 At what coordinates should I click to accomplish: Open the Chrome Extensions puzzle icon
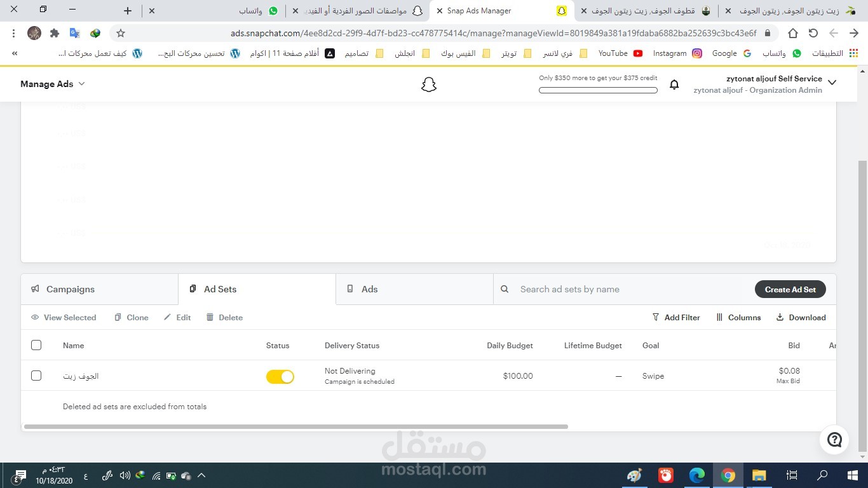(55, 33)
